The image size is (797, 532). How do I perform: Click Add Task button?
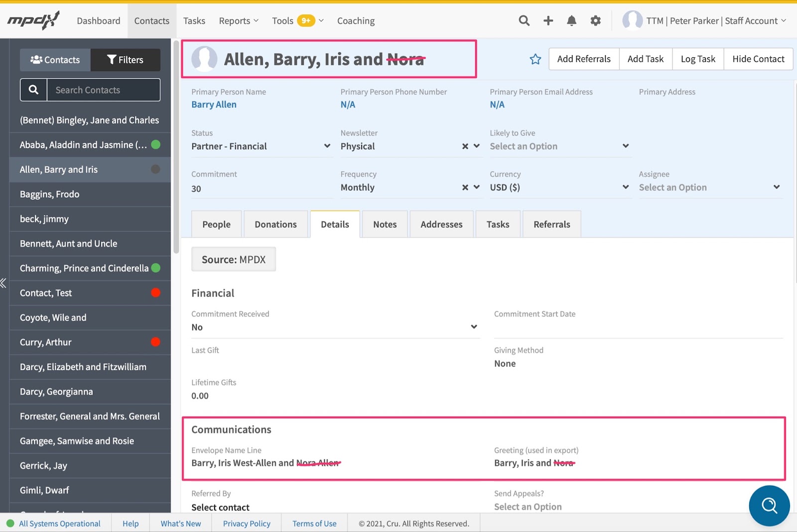646,59
